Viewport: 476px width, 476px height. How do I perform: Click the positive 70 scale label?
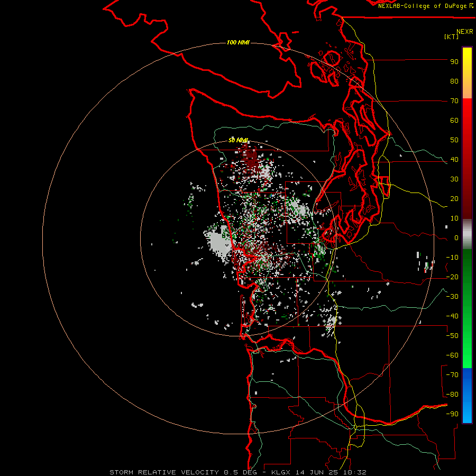454,101
